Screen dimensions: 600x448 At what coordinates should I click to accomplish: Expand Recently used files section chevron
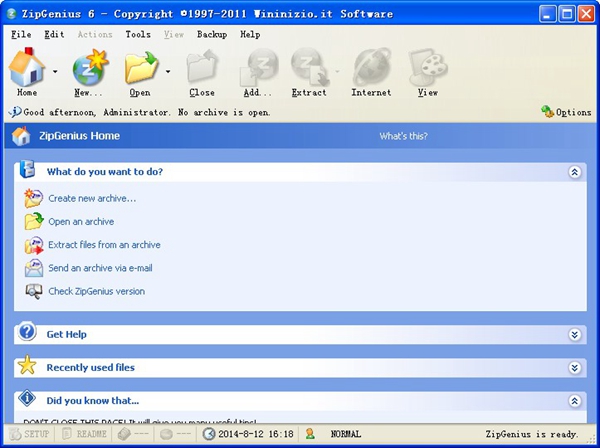click(x=574, y=368)
